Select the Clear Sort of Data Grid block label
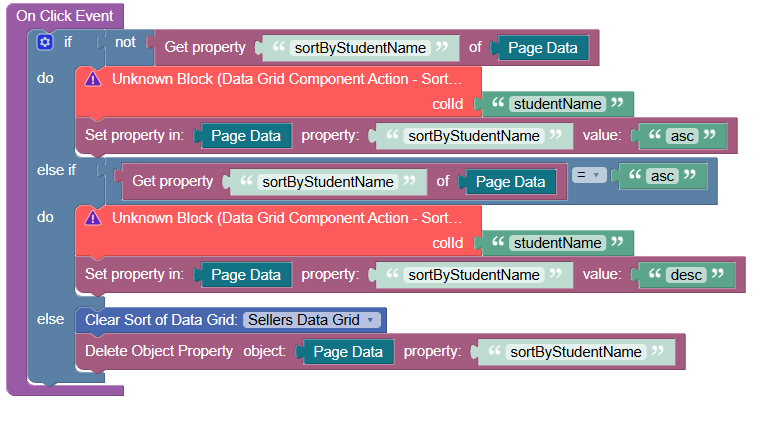 [160, 320]
